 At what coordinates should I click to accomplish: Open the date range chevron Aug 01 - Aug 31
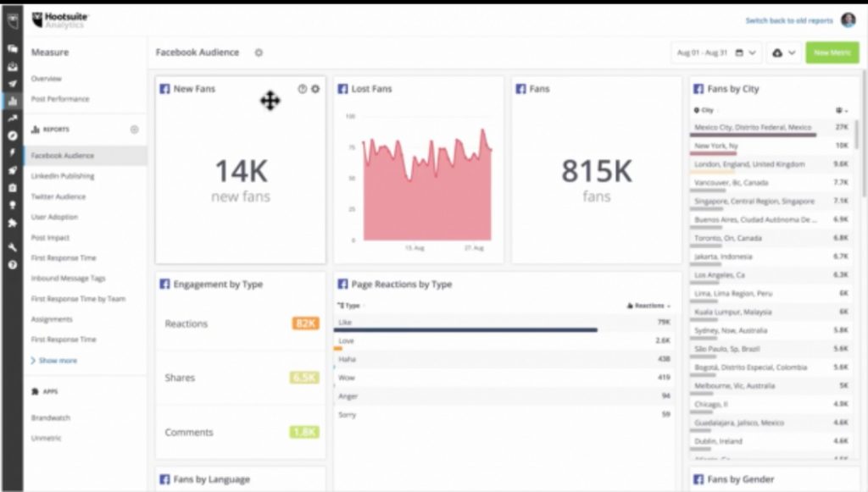coord(753,53)
